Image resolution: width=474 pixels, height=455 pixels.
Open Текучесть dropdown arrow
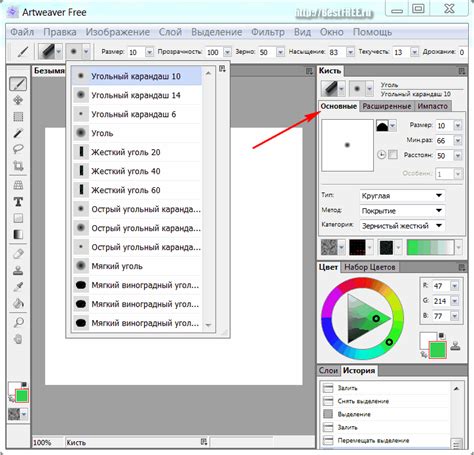pyautogui.click(x=414, y=52)
